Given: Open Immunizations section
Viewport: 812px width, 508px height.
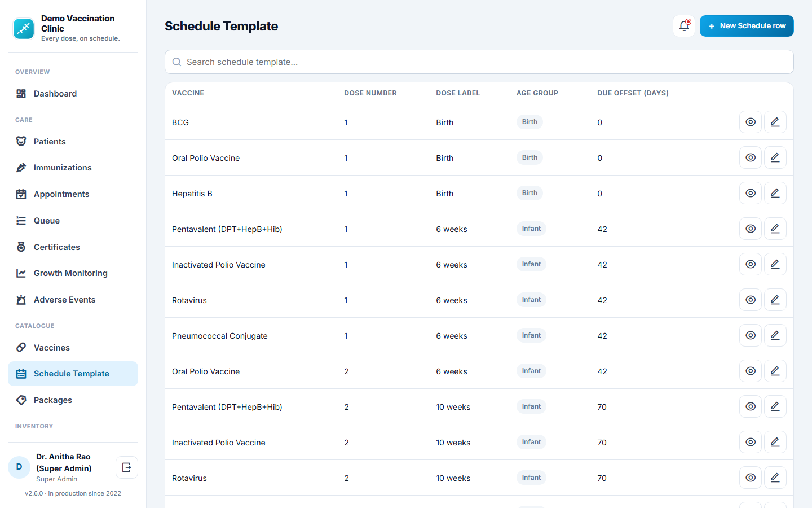Looking at the screenshot, I should pyautogui.click(x=73, y=168).
